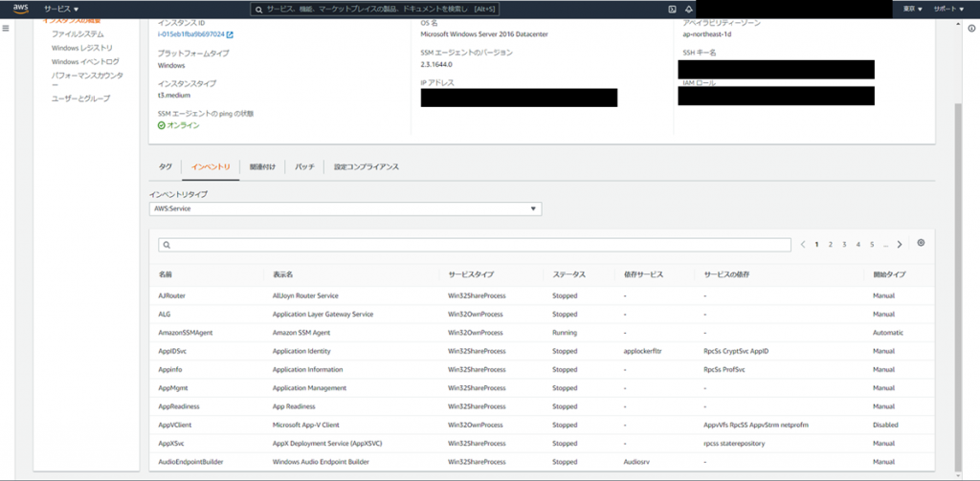Select Windows イベントログ in the side navigation
This screenshot has height=481, width=980.
(85, 62)
